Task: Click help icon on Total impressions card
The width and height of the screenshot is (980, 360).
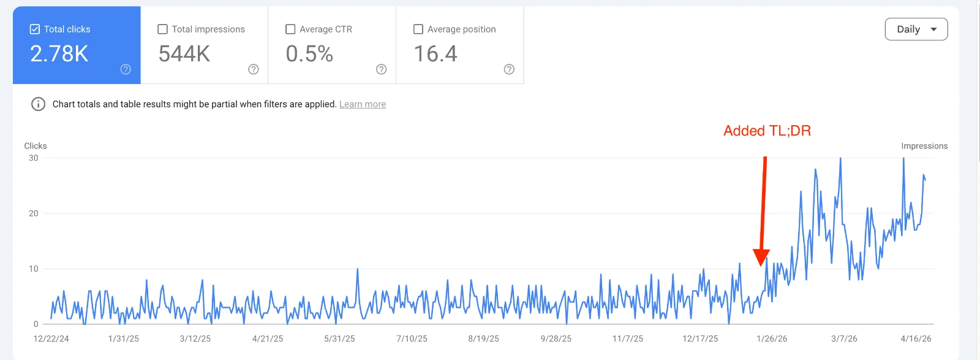Action: click(253, 69)
